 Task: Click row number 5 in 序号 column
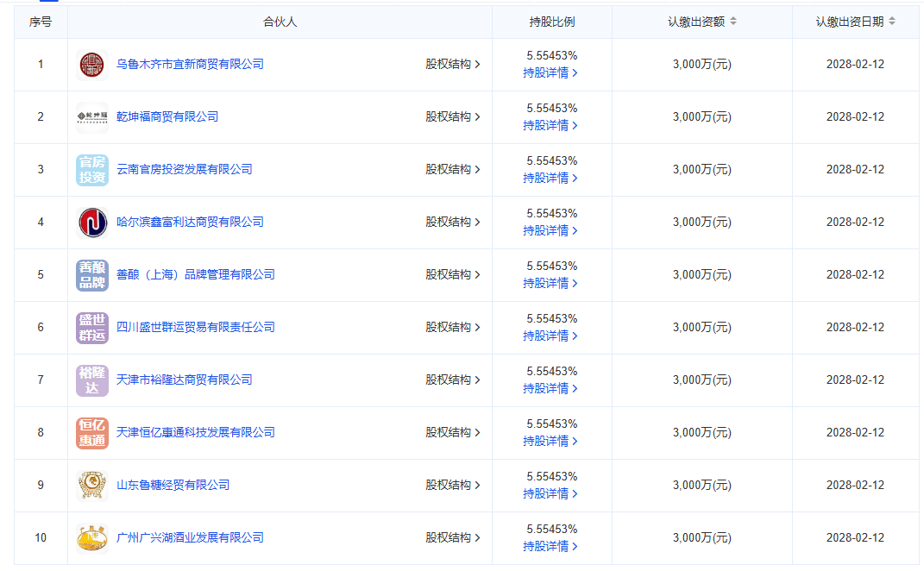pyautogui.click(x=41, y=274)
